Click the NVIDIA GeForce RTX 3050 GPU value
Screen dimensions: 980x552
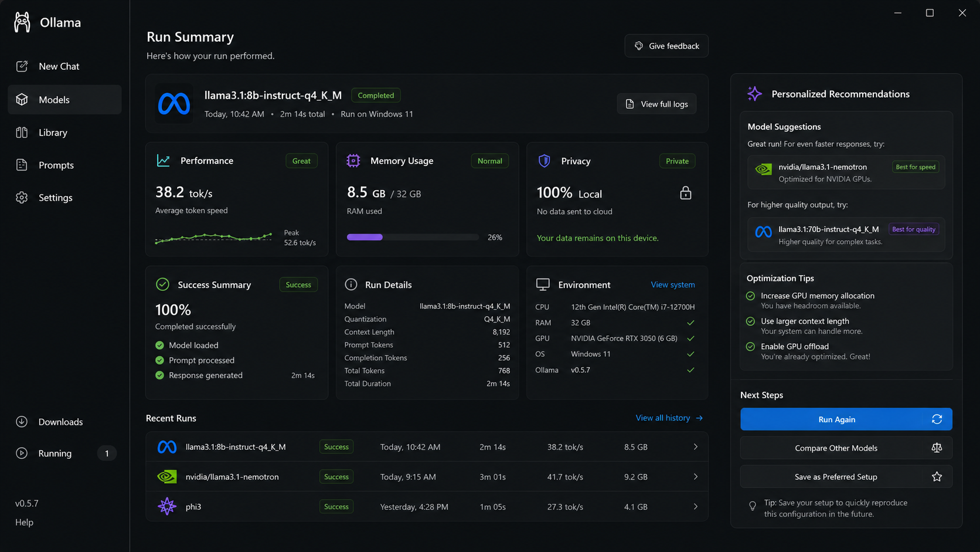[x=624, y=338]
